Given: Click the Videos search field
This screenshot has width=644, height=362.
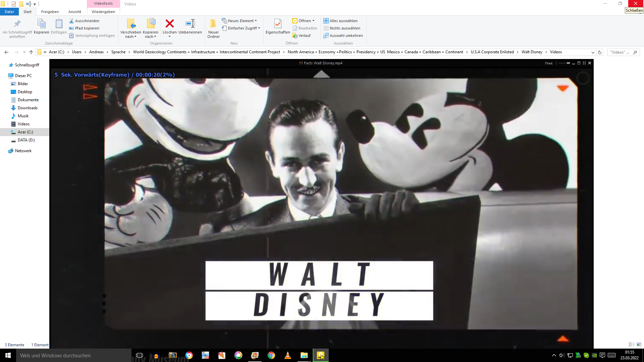Looking at the screenshot, I should coord(623,52).
